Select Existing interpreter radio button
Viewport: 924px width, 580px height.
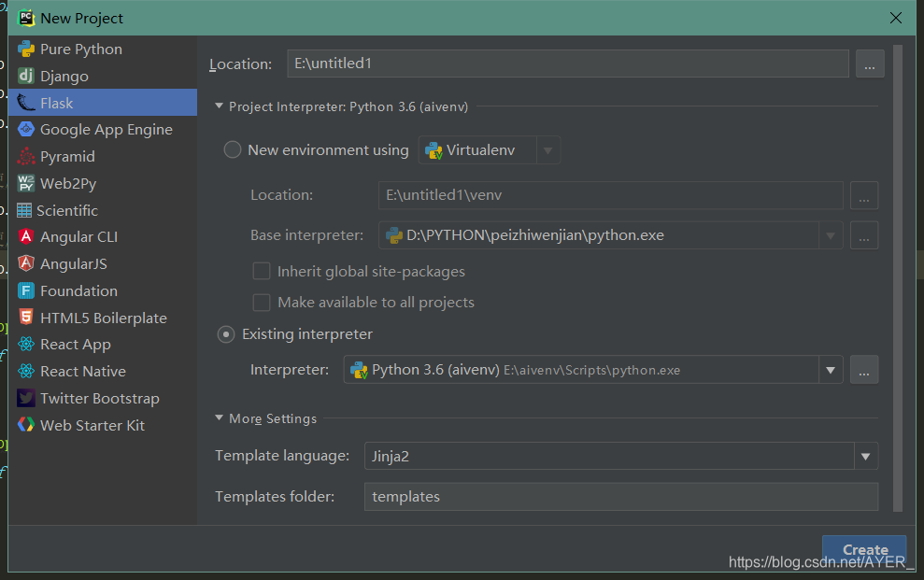coord(226,334)
